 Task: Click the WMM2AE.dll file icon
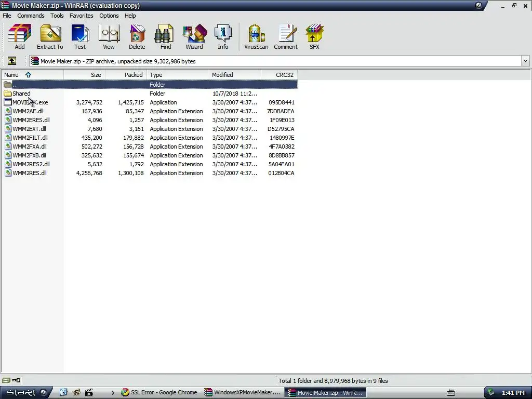click(8, 111)
